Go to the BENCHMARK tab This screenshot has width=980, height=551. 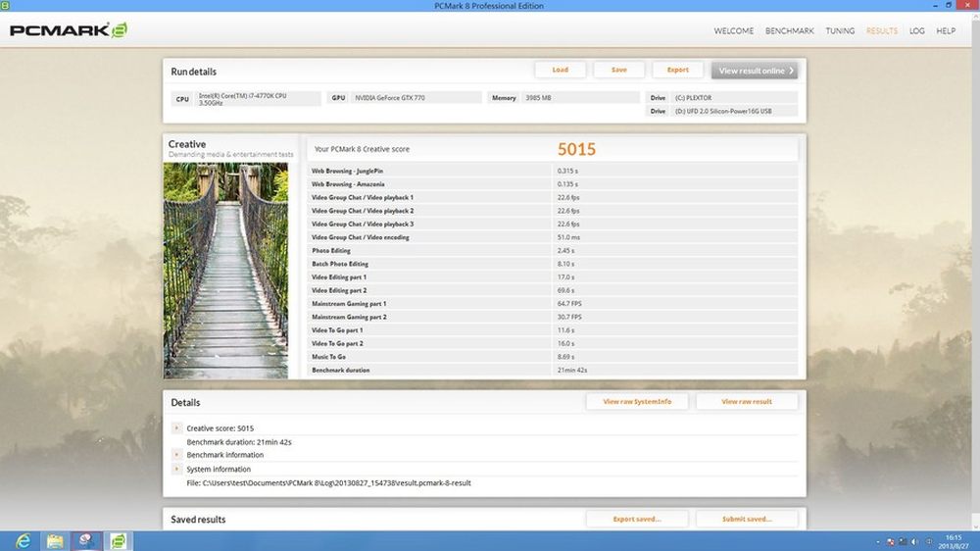coord(789,30)
